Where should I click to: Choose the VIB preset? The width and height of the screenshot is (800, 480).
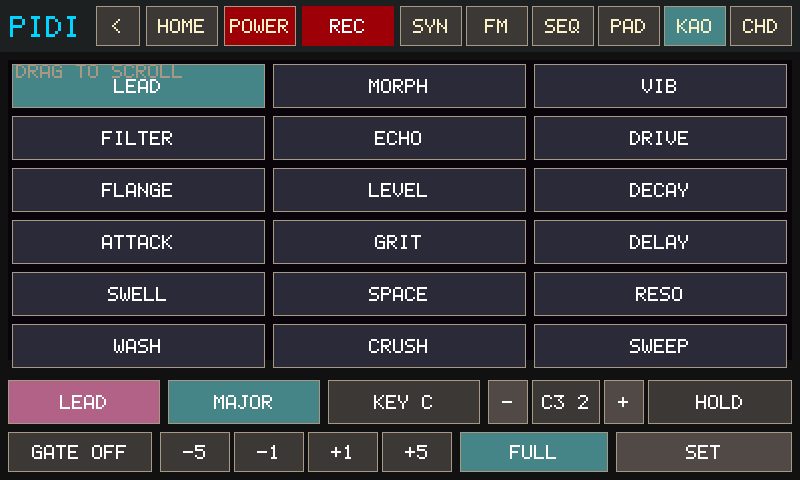[660, 86]
